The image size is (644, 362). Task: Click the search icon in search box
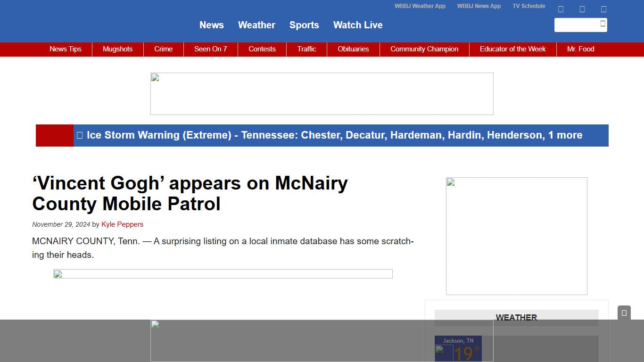[603, 24]
